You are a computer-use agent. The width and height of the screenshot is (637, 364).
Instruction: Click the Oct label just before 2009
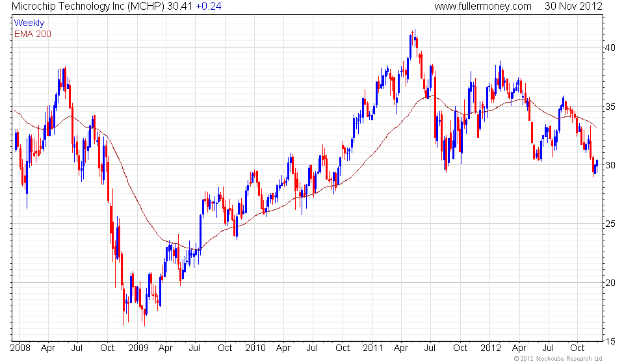tap(107, 348)
